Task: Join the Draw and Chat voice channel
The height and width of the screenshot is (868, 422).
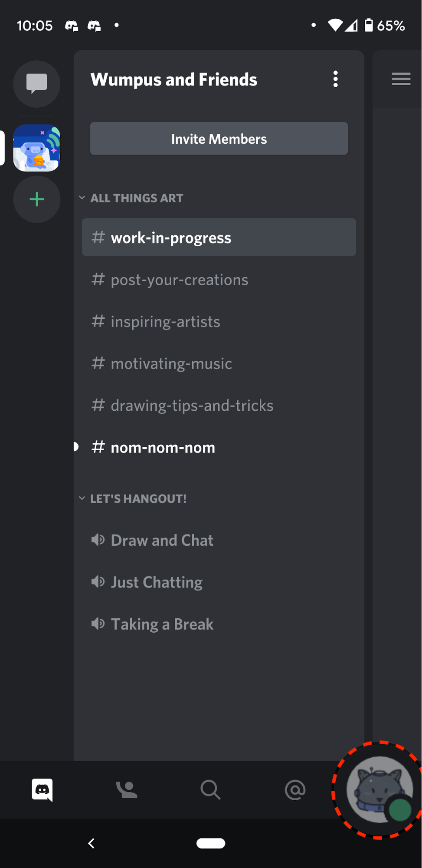Action: pyautogui.click(x=162, y=540)
